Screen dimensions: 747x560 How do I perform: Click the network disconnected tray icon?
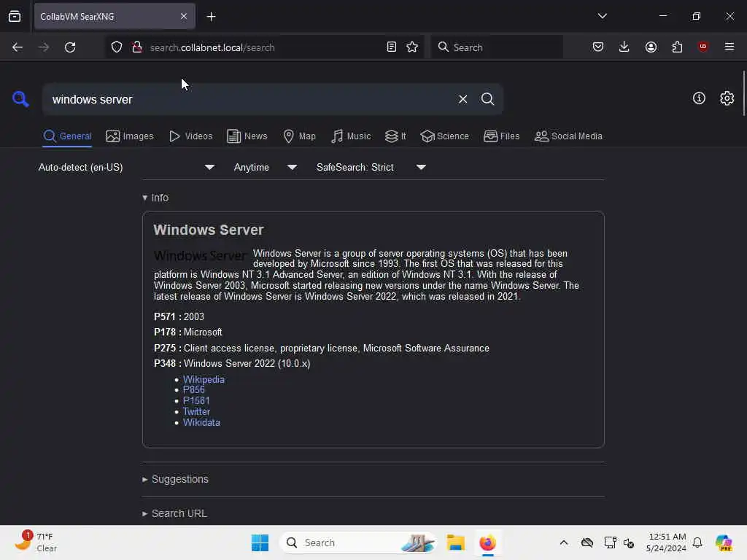coord(611,542)
